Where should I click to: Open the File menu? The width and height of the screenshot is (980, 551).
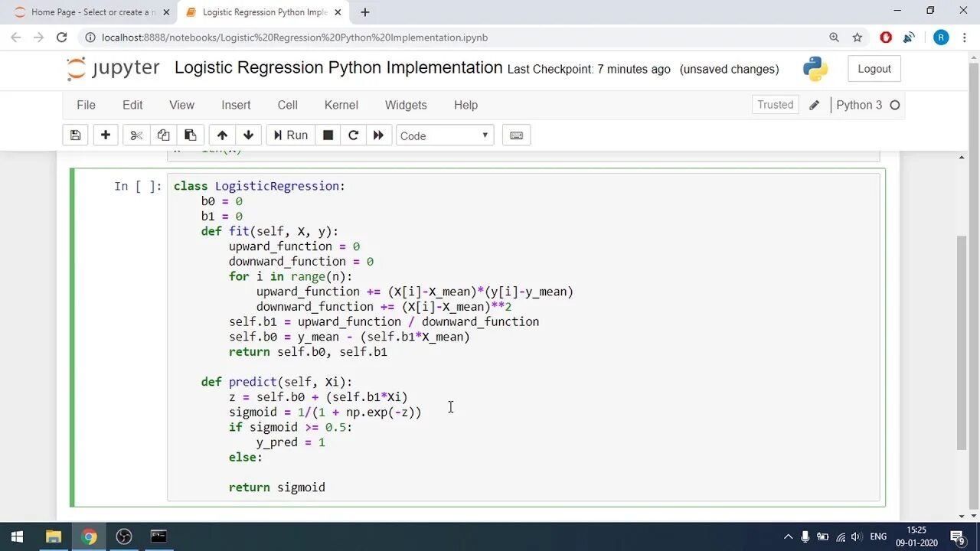coord(86,105)
